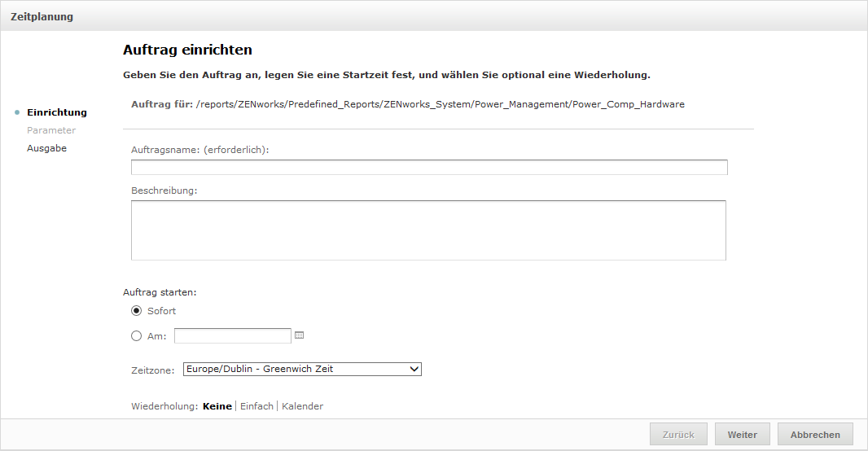Open the Ausgabe step in sidebar

(46, 148)
